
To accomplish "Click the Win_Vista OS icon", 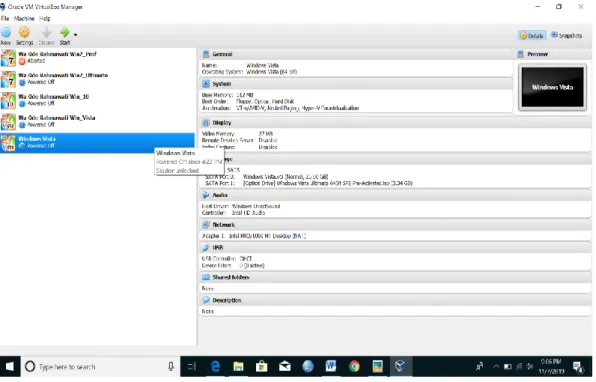I will 8,122.
